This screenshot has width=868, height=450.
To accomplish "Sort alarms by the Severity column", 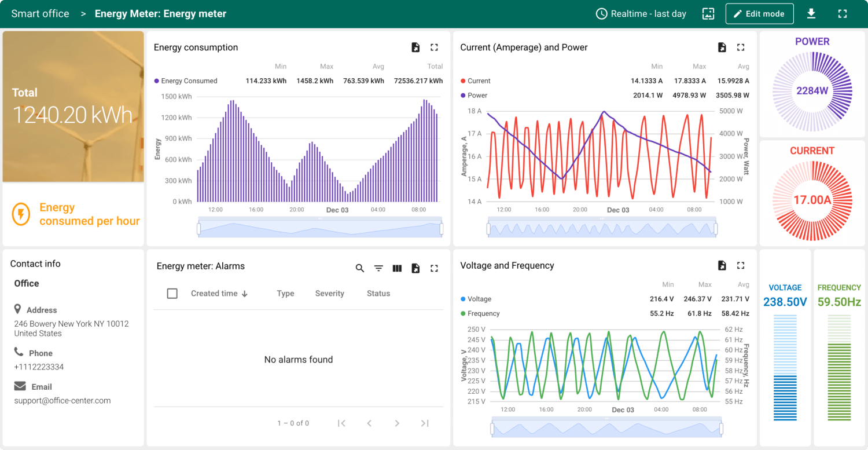I will pyautogui.click(x=330, y=294).
